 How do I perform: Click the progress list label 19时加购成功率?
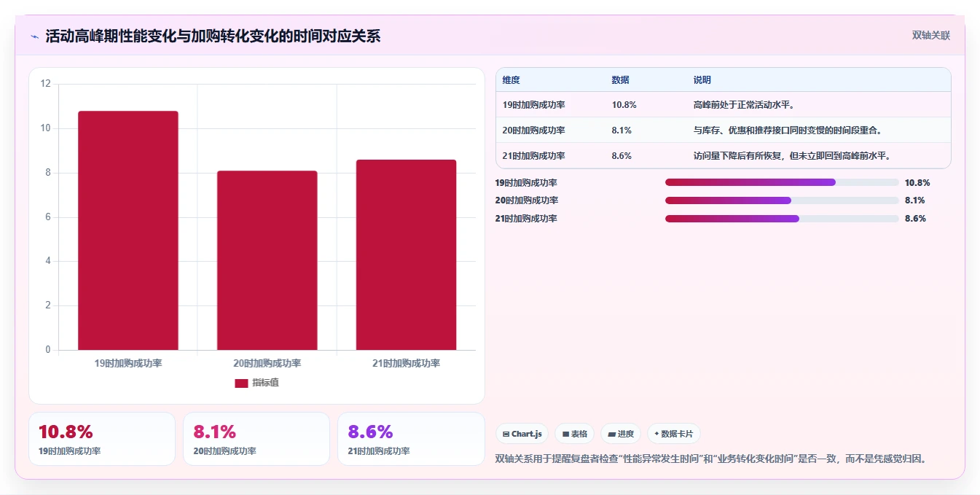click(526, 183)
